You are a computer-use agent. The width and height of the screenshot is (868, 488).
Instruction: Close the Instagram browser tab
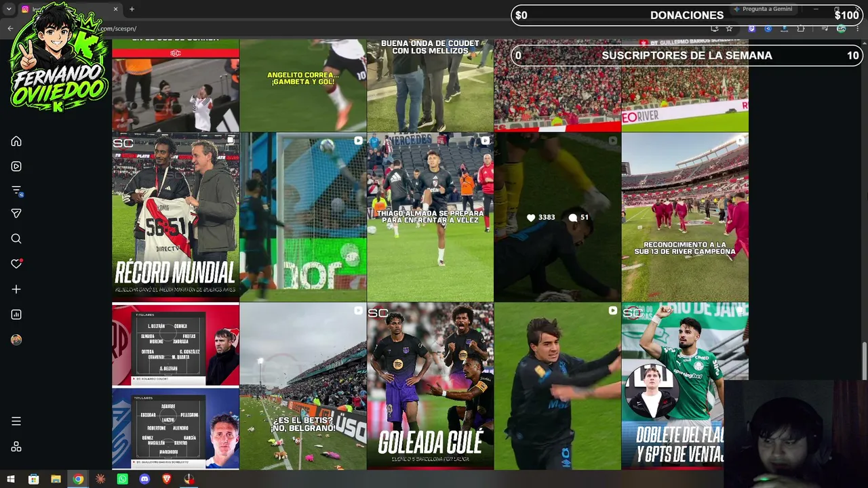click(x=115, y=9)
